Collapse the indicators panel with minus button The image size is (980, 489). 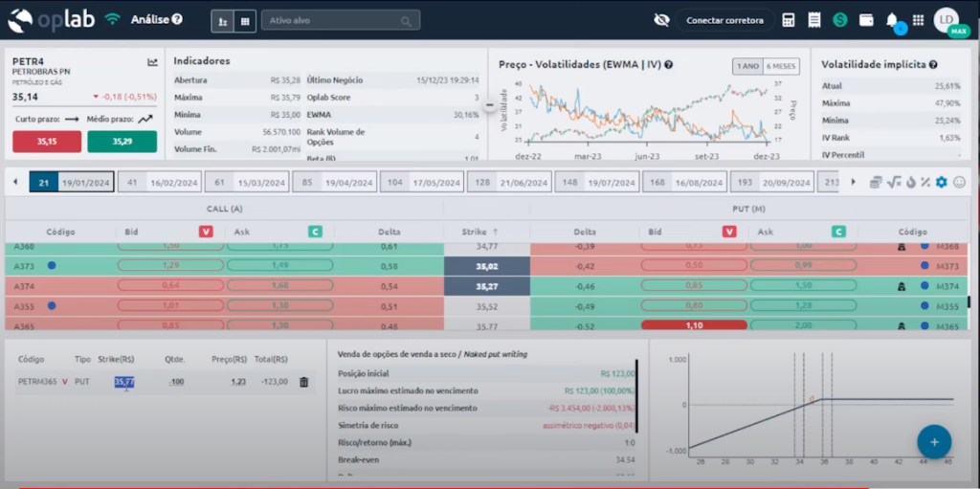point(489,104)
